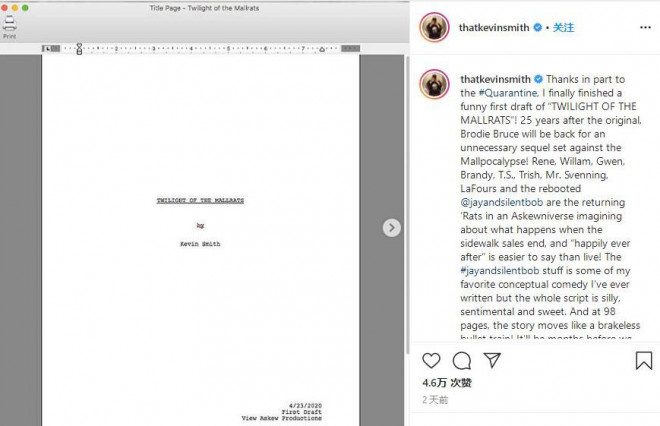Click the document's vertical scrollbar
The height and width of the screenshot is (426, 660).
407,205
